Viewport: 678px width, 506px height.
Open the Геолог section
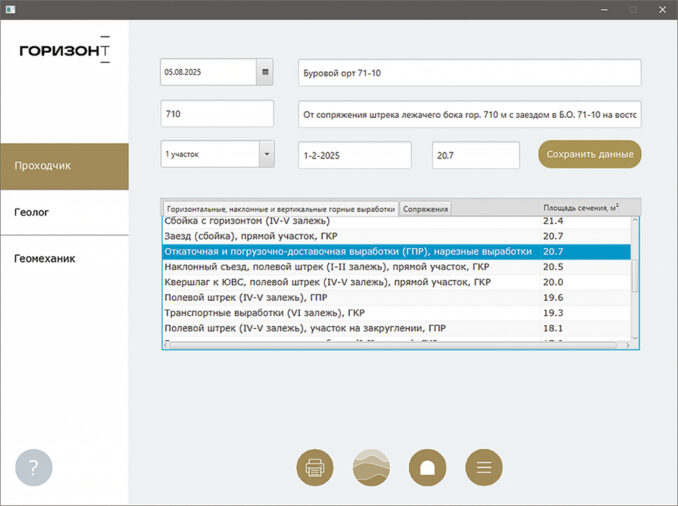point(64,212)
